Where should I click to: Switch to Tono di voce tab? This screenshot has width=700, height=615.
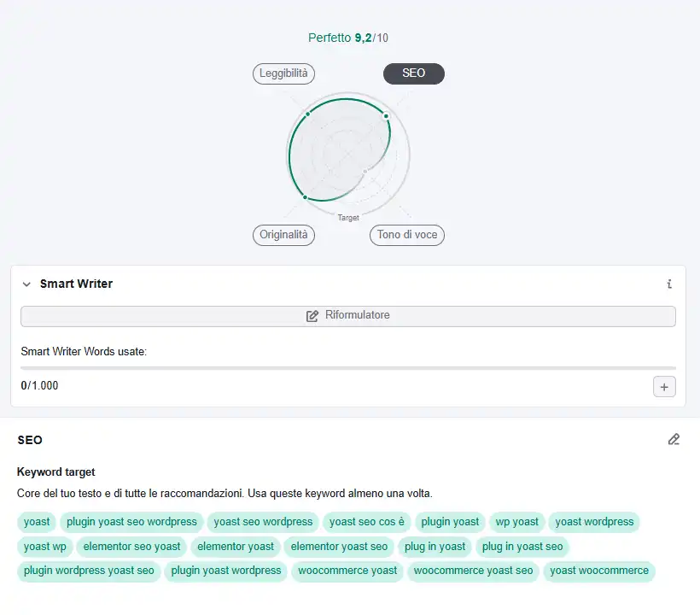click(407, 235)
